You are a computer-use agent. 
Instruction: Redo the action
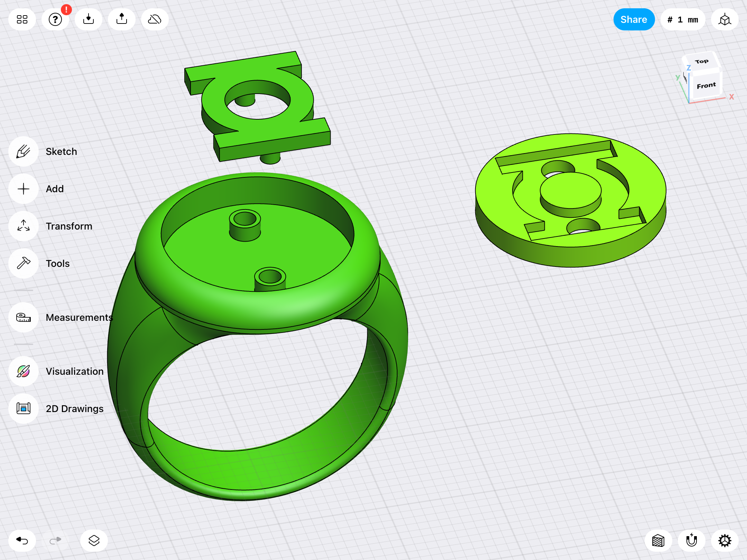[x=55, y=541]
